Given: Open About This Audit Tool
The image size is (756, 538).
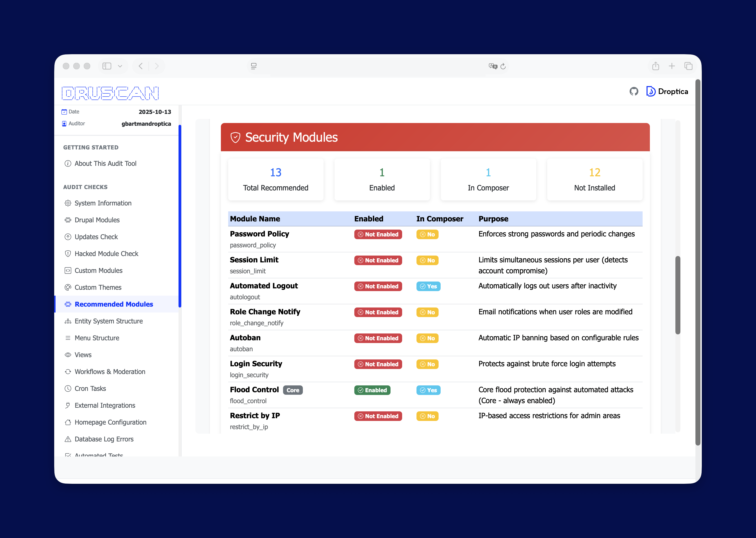Looking at the screenshot, I should pos(105,163).
